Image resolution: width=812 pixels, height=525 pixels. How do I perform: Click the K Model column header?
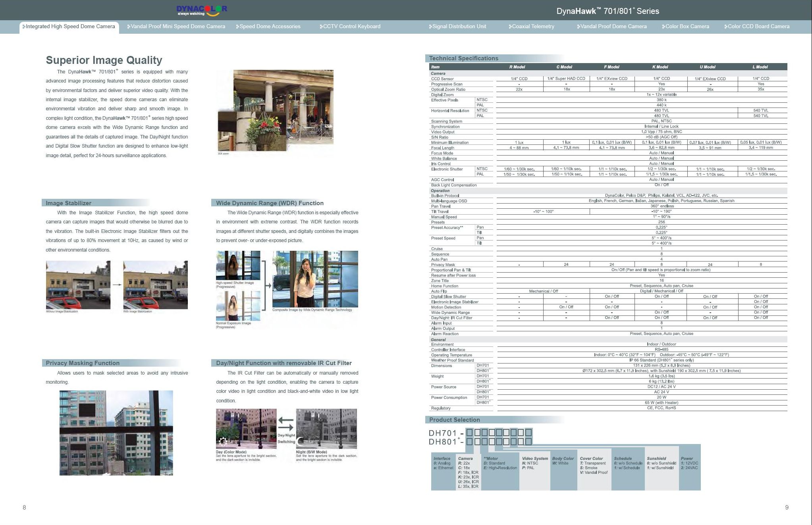point(660,67)
